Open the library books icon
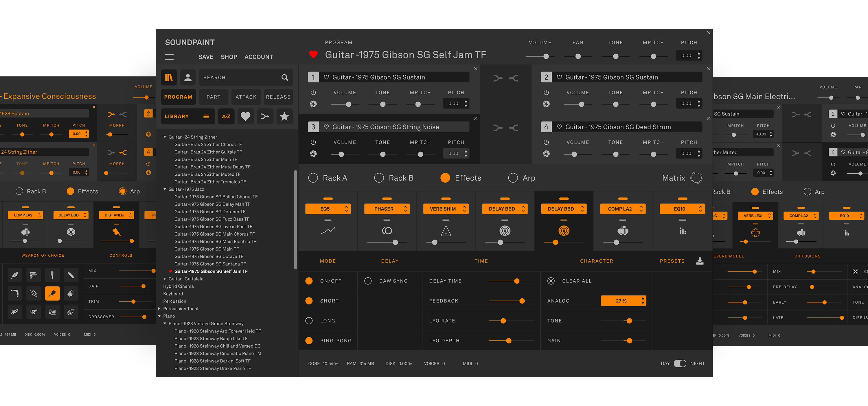The width and height of the screenshot is (868, 406). coord(169,78)
